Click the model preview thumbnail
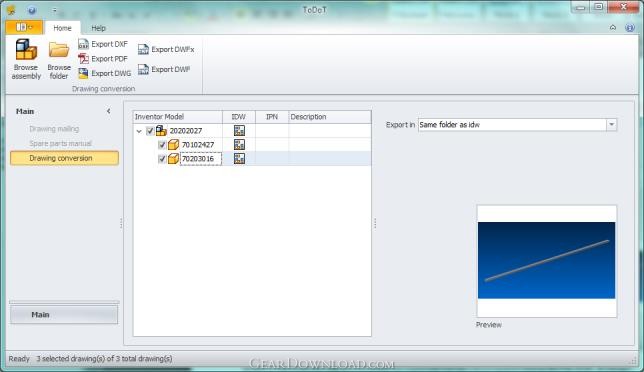This screenshot has width=644, height=372. pyautogui.click(x=547, y=261)
